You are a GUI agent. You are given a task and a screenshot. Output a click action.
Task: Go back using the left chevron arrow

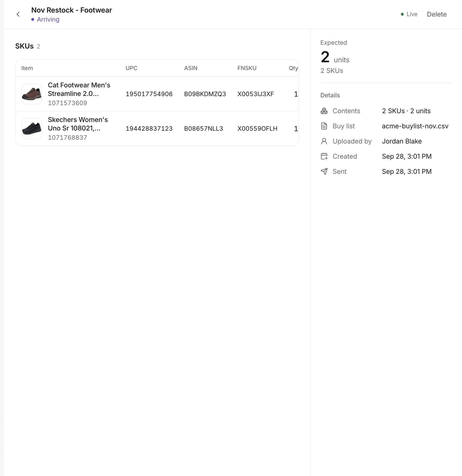point(18,14)
